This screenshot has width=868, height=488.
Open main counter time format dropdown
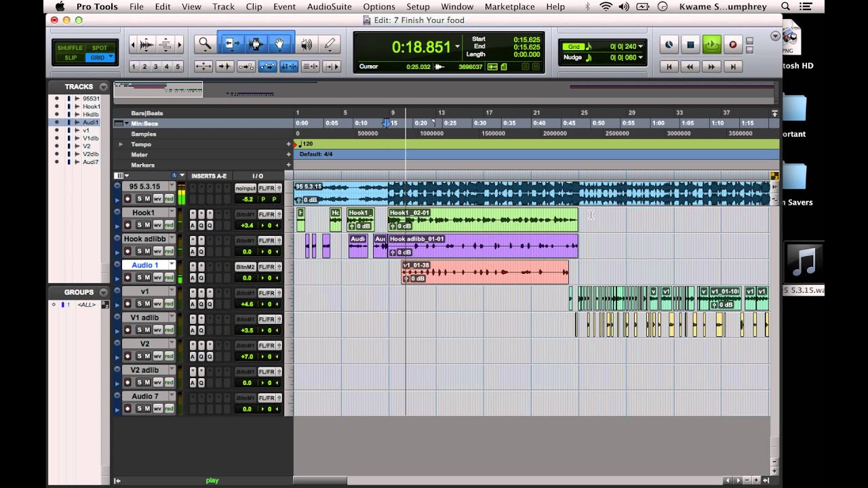click(x=457, y=47)
